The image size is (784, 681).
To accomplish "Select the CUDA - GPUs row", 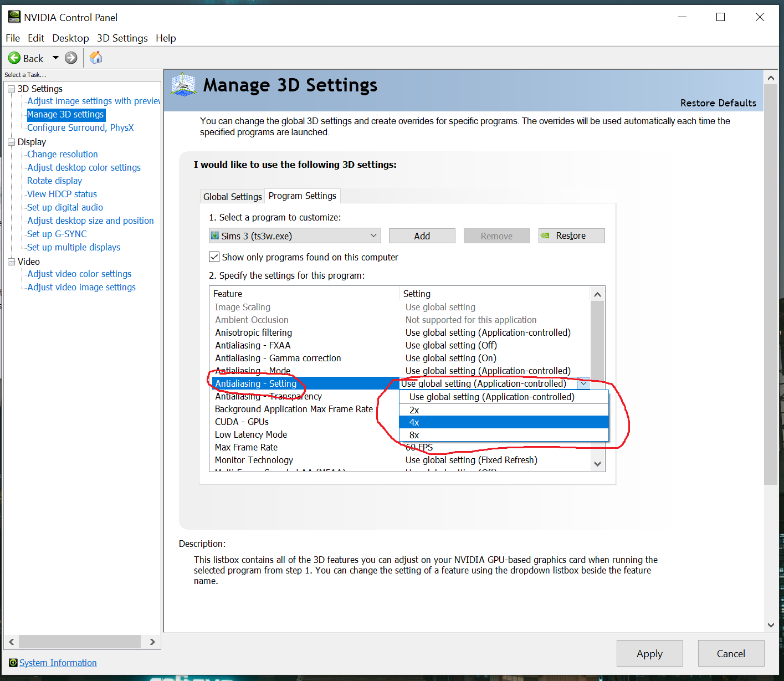I will (242, 422).
